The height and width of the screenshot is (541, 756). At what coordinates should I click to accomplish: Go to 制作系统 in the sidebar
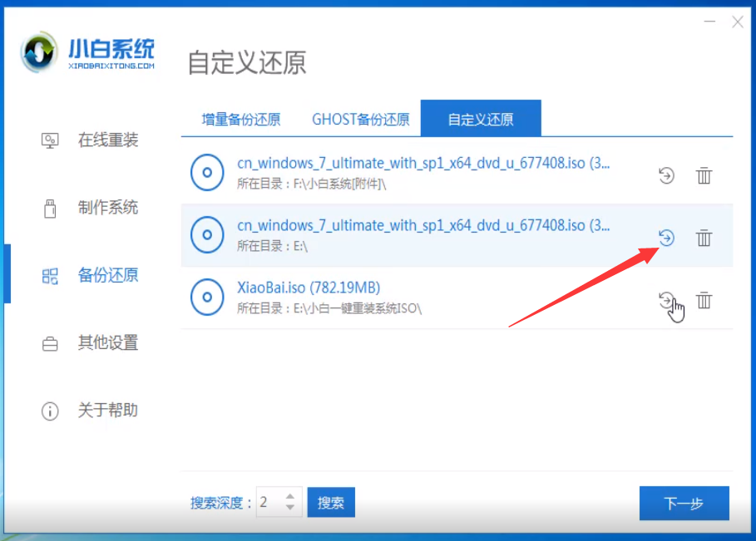(x=108, y=208)
